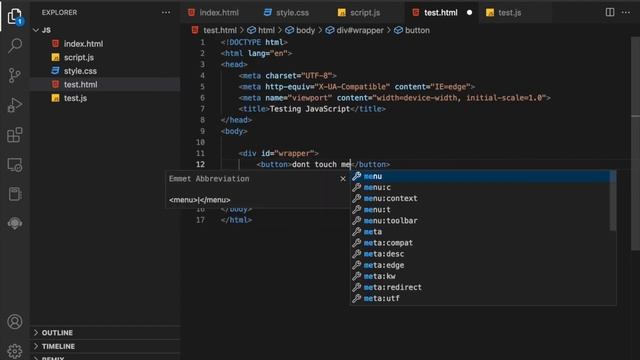This screenshot has width=640, height=360.
Task: Click the title text 'Testing JavaScript' on line 7
Action: (x=310, y=109)
